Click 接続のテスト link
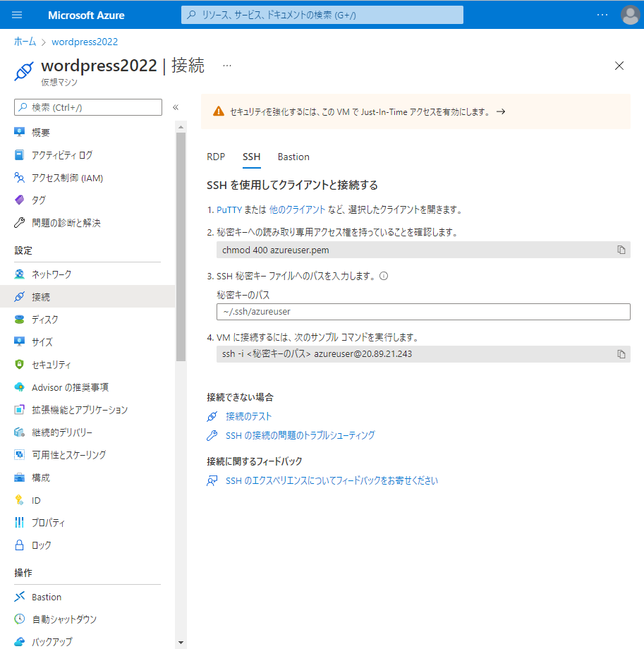 248,416
